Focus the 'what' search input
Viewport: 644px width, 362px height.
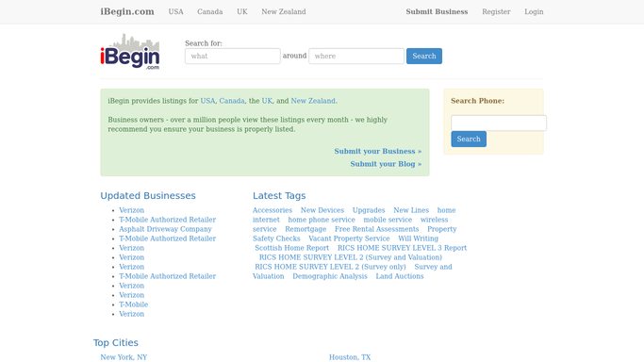233,57
